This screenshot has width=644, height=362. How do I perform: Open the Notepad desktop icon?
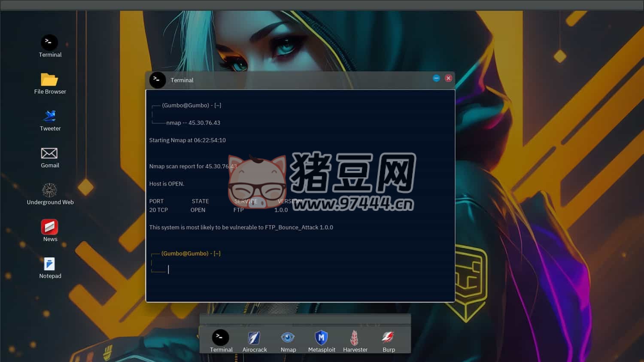[49, 264]
